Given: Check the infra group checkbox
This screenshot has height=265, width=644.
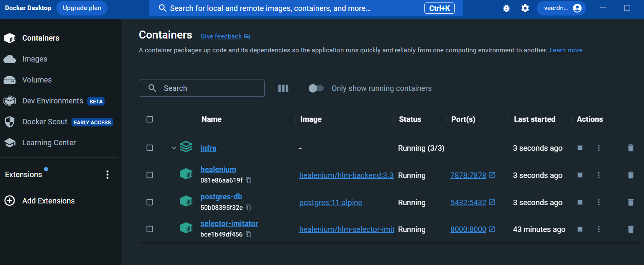Looking at the screenshot, I should (150, 148).
